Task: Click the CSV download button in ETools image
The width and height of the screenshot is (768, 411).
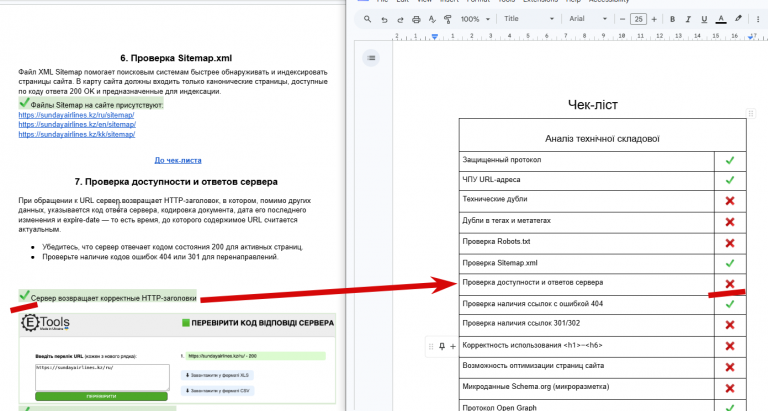Action: (217, 390)
